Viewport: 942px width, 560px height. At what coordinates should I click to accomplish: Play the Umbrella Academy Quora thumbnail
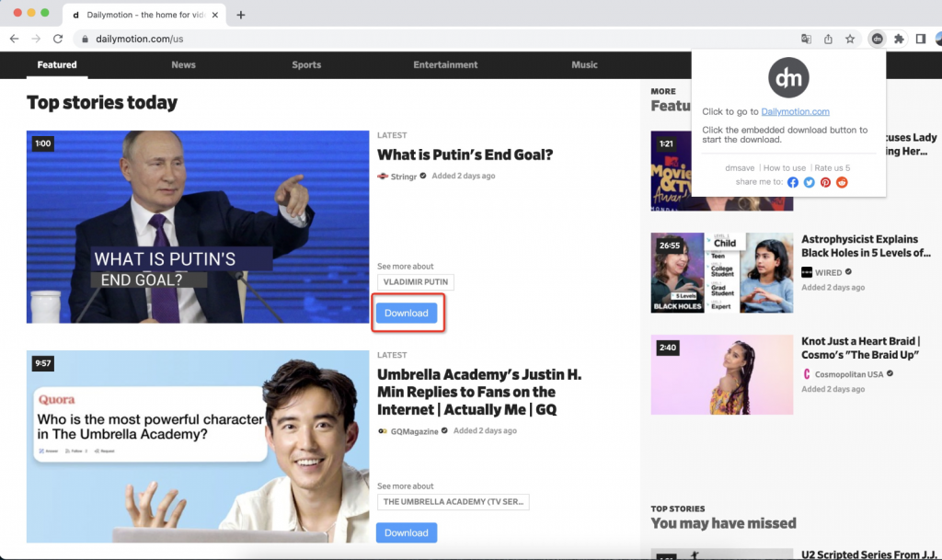click(198, 447)
